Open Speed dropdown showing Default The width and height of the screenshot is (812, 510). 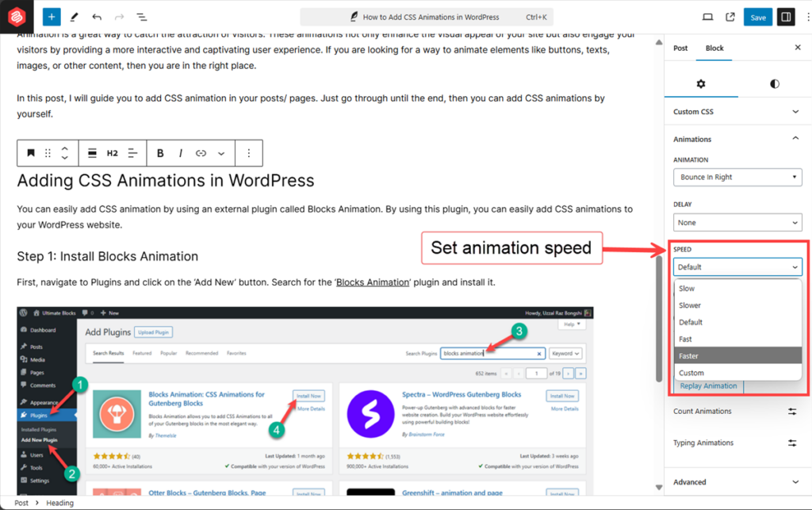[737, 267]
